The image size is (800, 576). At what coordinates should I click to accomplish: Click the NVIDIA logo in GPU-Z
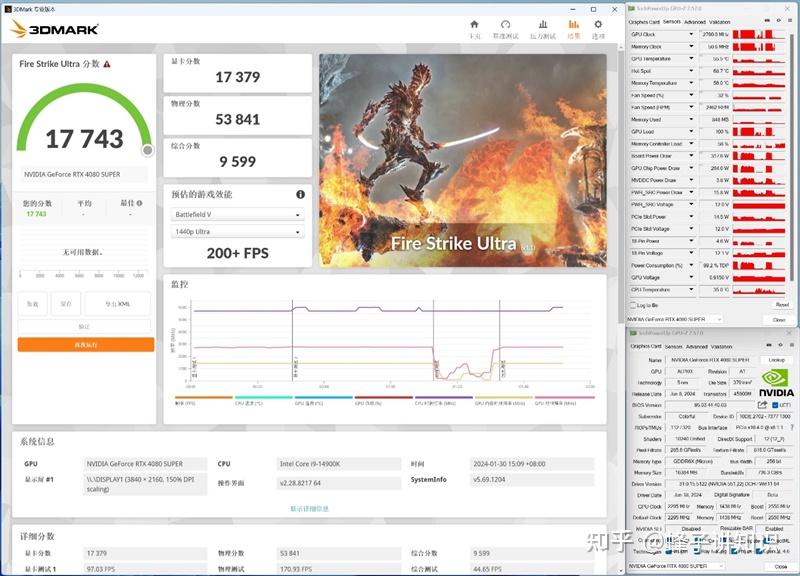(x=774, y=380)
